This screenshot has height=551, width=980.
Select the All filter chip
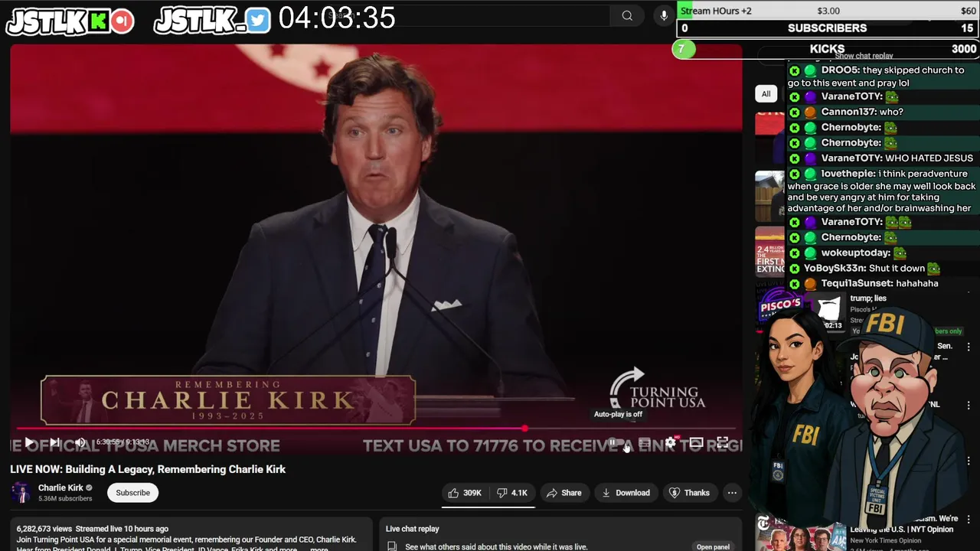[x=766, y=93]
